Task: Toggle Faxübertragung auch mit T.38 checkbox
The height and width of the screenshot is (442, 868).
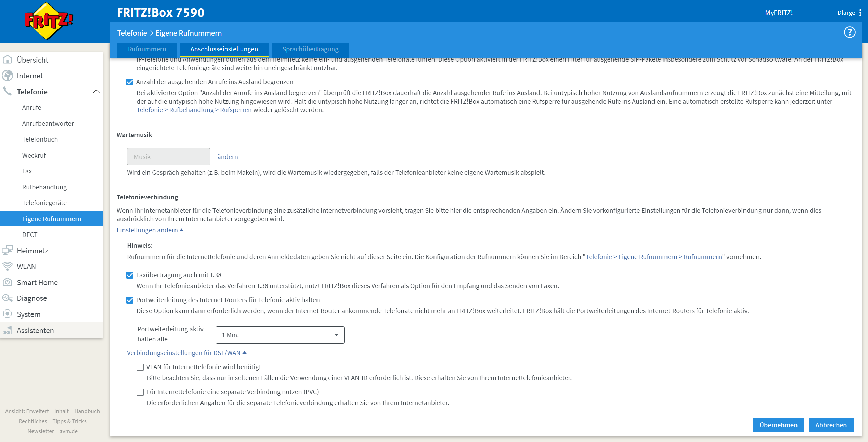Action: pos(130,275)
